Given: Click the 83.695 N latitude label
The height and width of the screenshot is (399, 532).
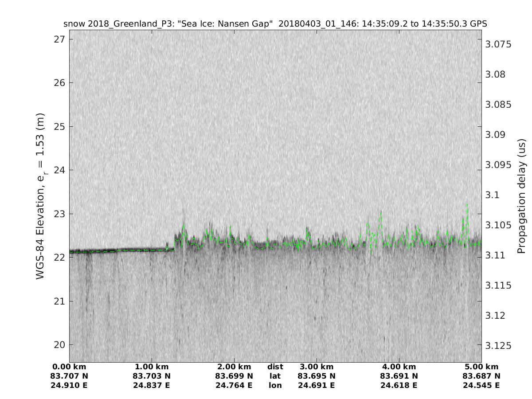Looking at the screenshot, I should pyautogui.click(x=317, y=376).
